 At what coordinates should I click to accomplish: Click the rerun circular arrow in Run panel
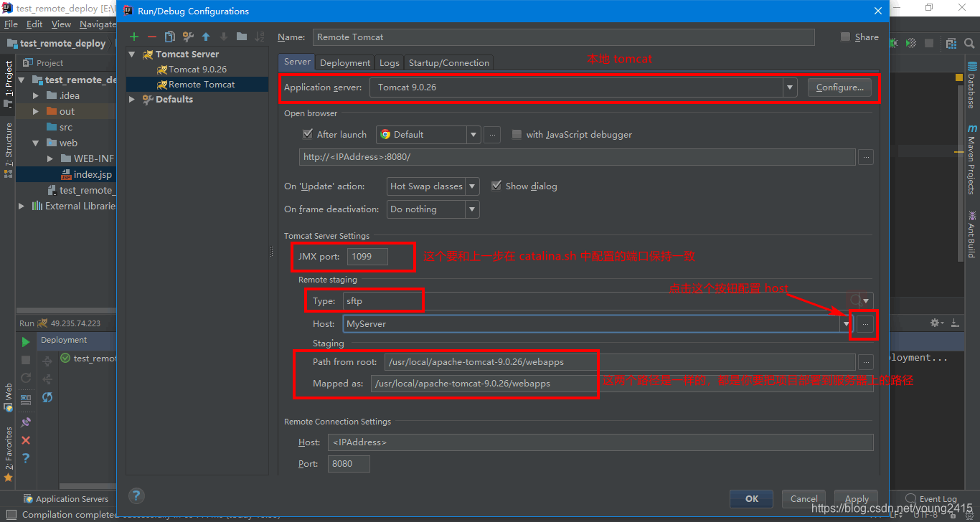coord(26,378)
